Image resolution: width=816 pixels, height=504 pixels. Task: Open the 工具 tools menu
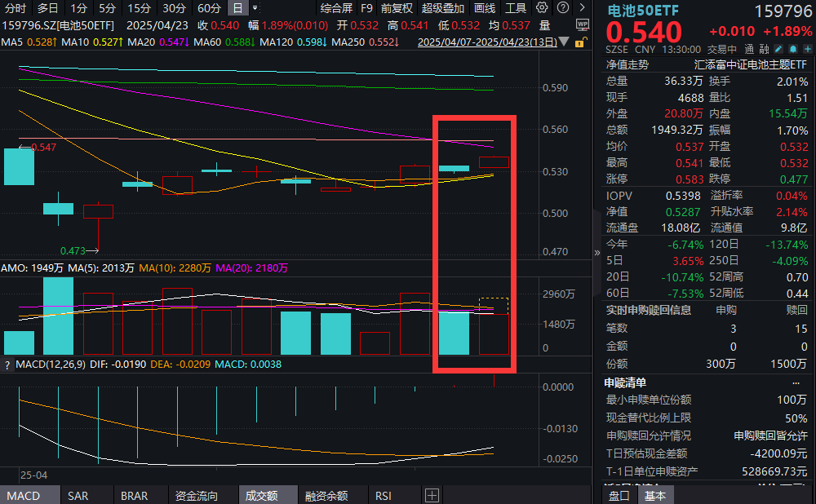516,8
